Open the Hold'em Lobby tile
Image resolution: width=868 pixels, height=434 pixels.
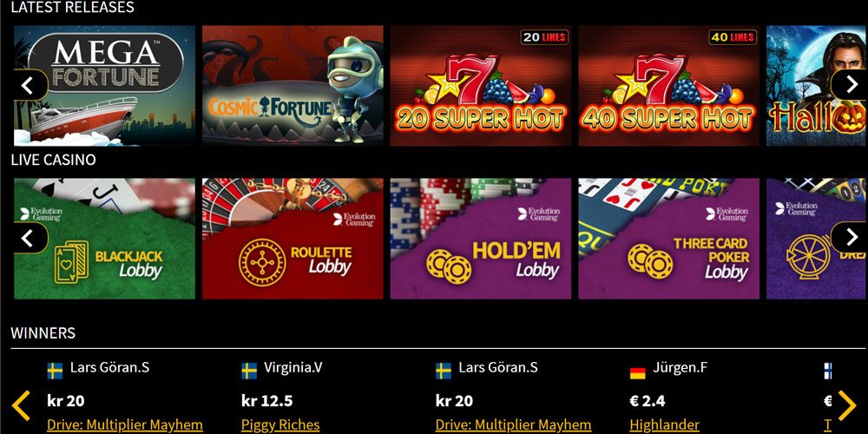pyautogui.click(x=481, y=239)
